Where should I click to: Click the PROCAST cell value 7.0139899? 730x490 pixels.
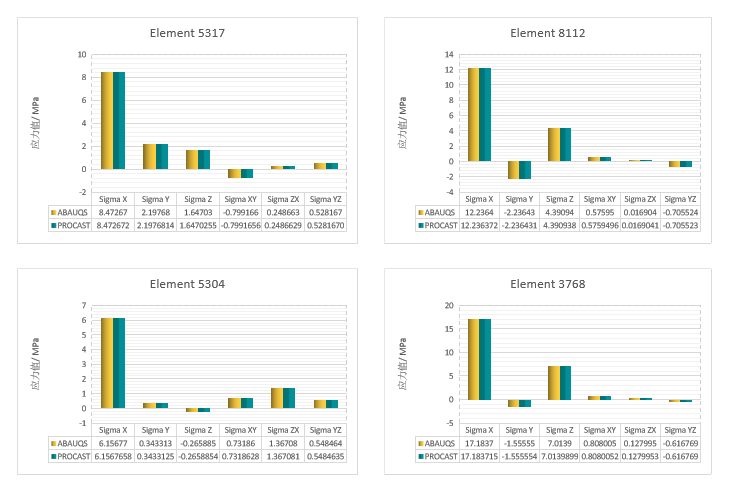[560, 456]
